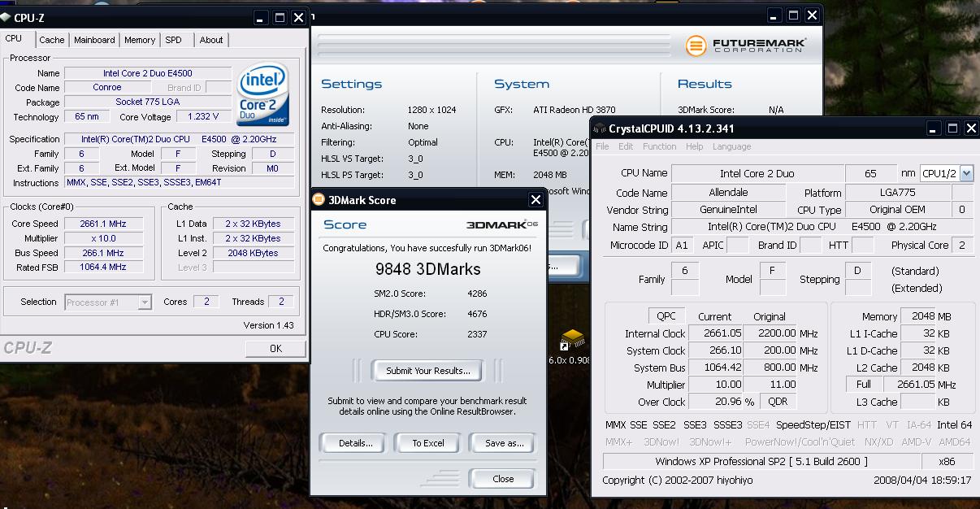Toggle the Full clock button

864,384
